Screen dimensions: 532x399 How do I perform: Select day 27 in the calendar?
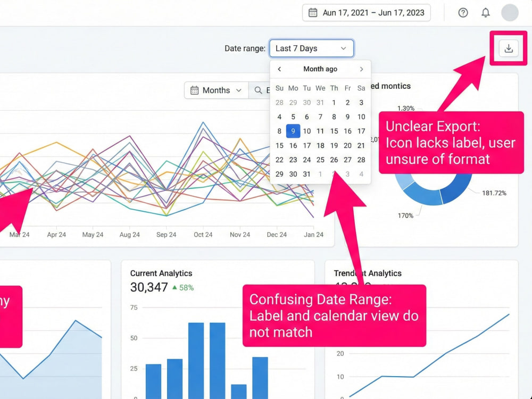[347, 160]
